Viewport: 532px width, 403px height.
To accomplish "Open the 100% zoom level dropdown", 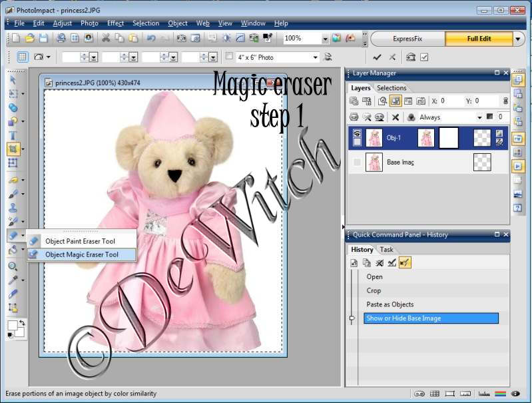I will tap(325, 39).
